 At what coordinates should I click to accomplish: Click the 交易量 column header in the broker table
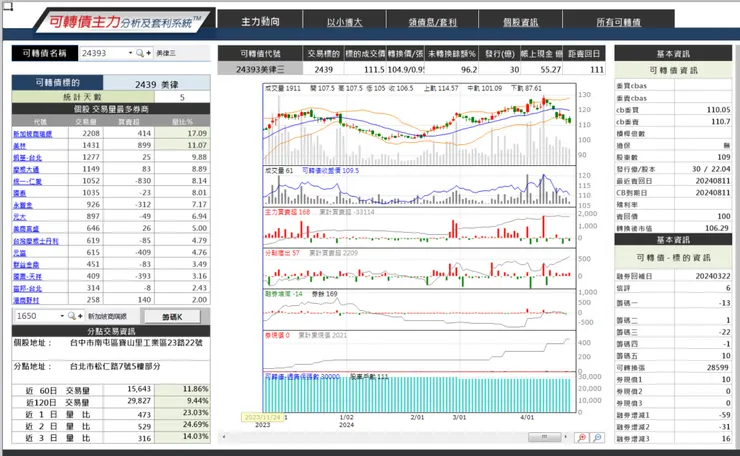[x=85, y=121]
